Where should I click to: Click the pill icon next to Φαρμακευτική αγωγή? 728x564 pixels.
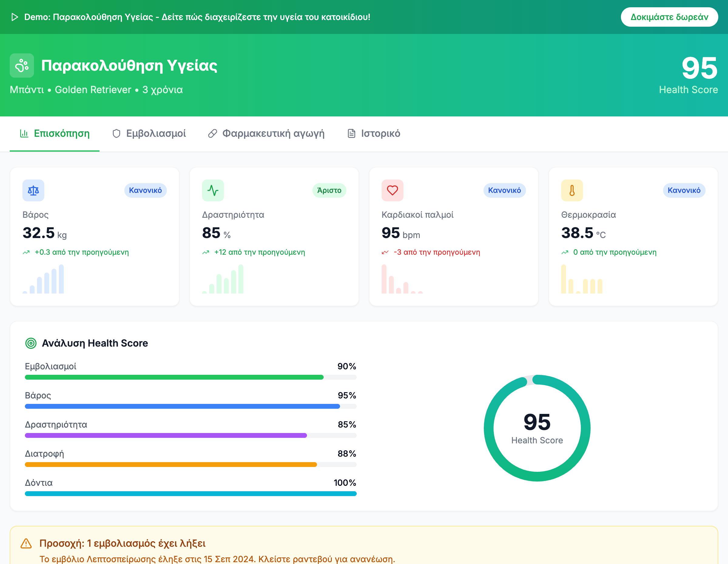click(x=213, y=134)
